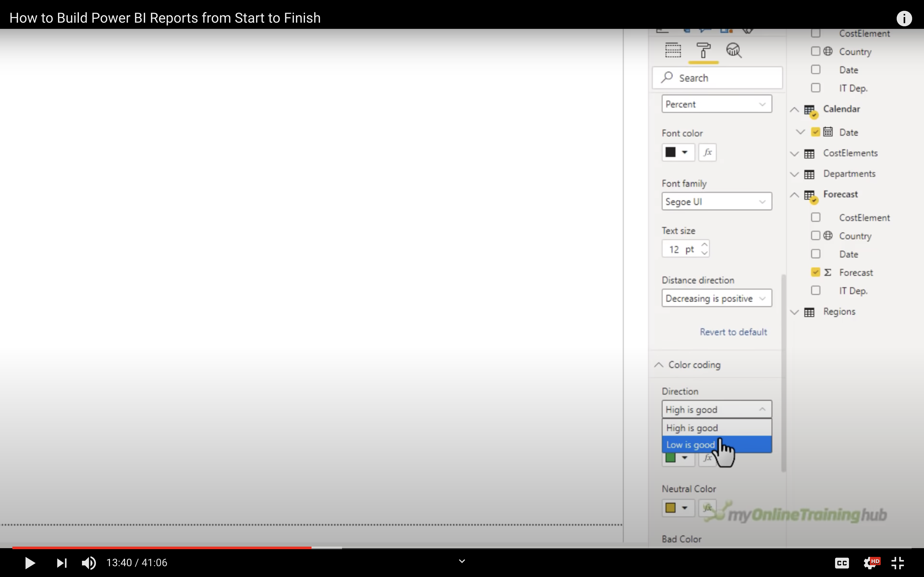The width and height of the screenshot is (924, 577).
Task: Open the Neutral Color swatch picker
Action: pos(677,508)
